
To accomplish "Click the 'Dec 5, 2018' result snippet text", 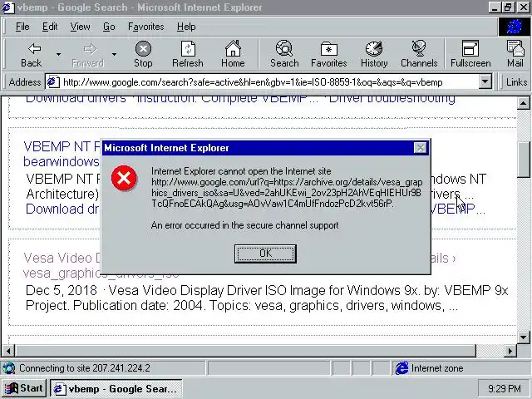I will 62,290.
